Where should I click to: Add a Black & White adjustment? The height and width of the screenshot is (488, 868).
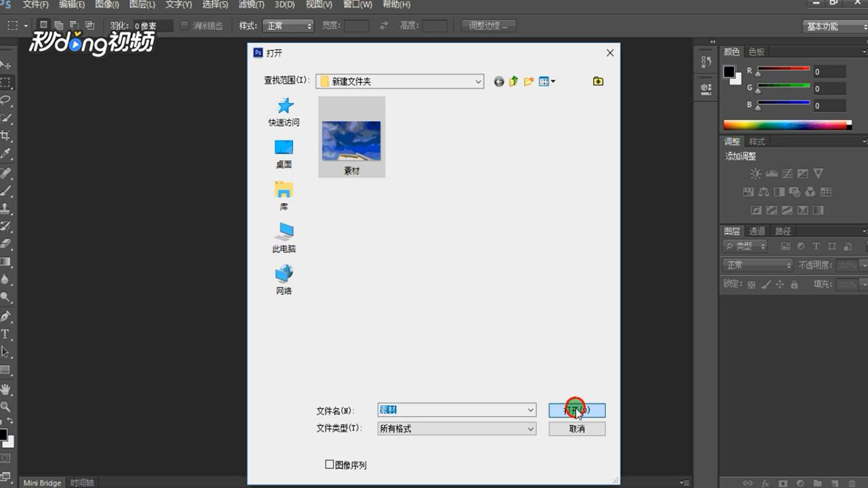click(x=779, y=192)
